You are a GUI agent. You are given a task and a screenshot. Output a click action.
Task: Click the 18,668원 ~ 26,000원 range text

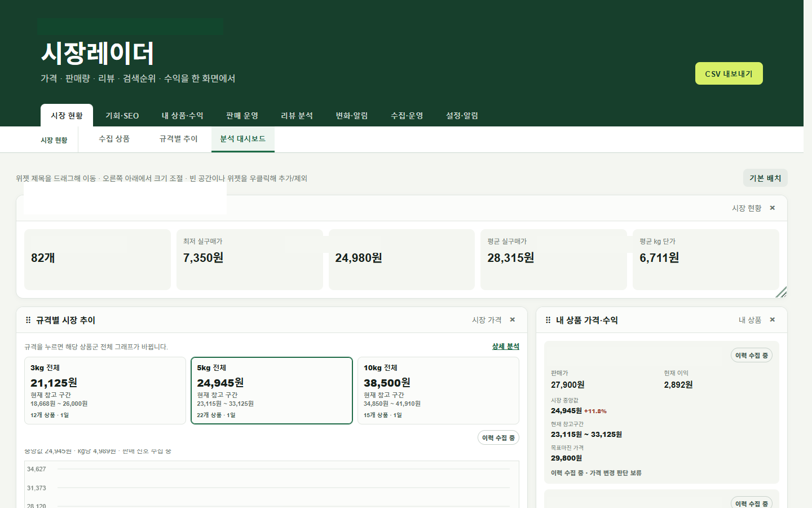click(x=59, y=404)
